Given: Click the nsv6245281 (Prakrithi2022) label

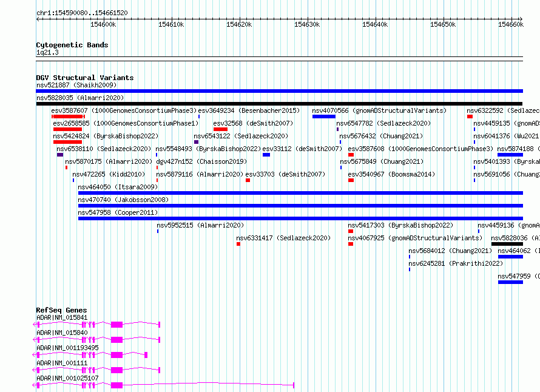Looking at the screenshot, I should pos(456,263).
